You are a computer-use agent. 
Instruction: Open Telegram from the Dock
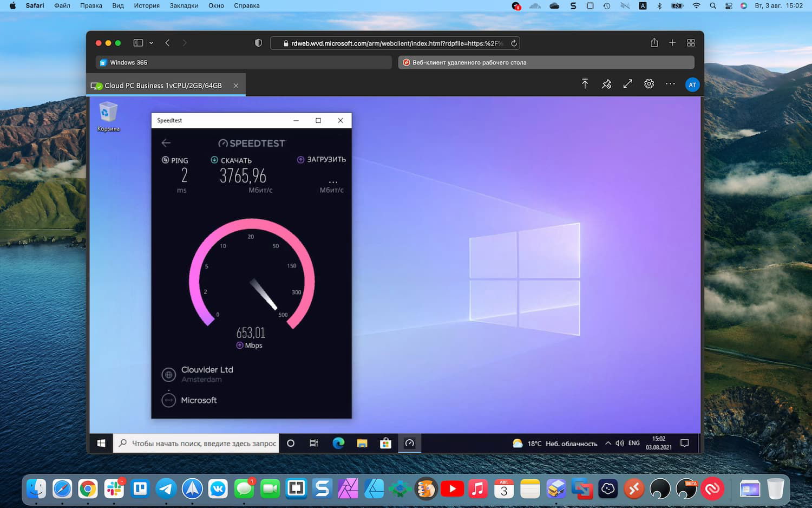[166, 489]
